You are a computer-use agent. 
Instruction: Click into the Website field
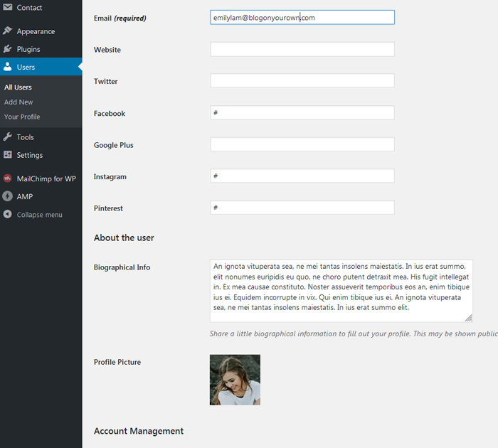click(x=302, y=49)
